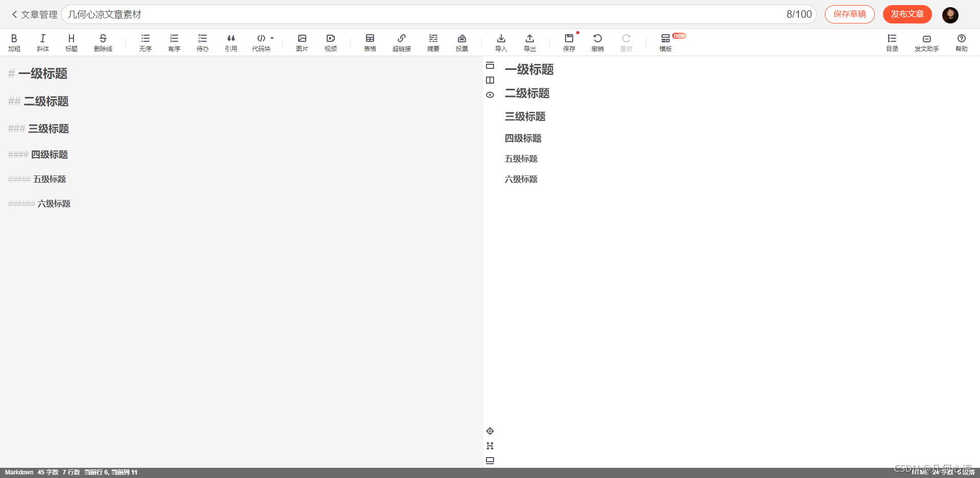Toggle the split-pane preview layout
980x478 pixels.
click(x=490, y=80)
